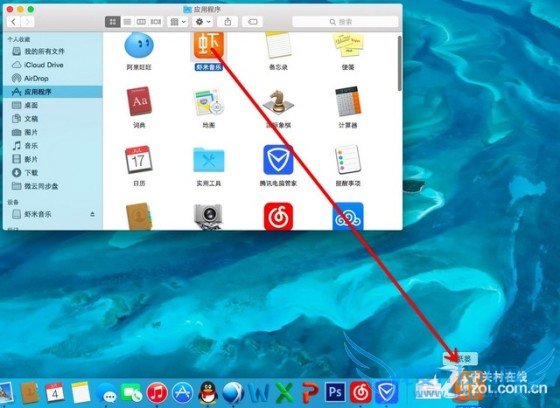Click the Finder vertical scrollbar
Image resolution: width=560 pixels, height=408 pixels.
coord(400,64)
